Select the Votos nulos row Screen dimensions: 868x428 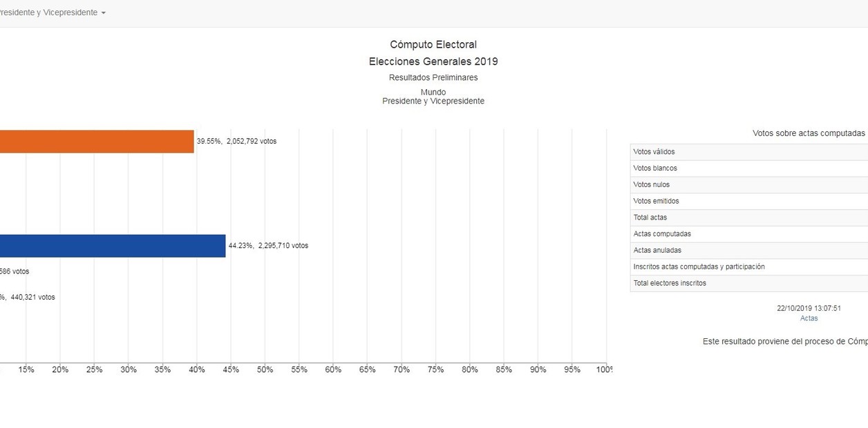pos(749,185)
